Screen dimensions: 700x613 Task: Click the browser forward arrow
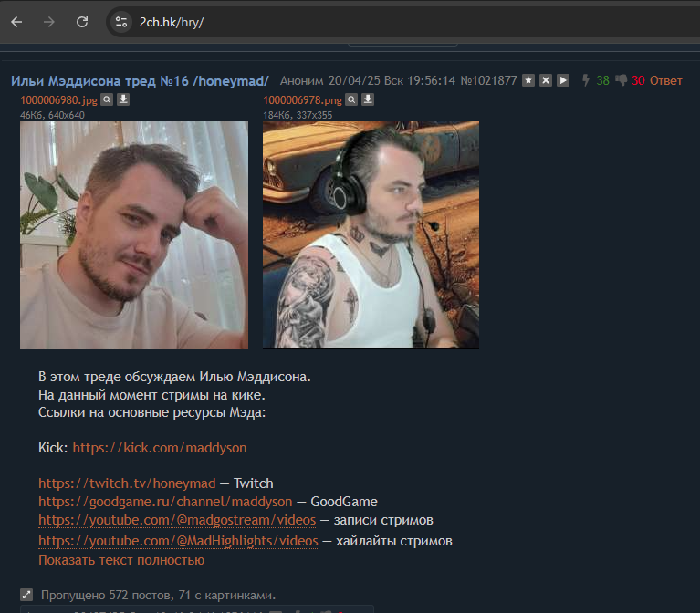click(49, 22)
